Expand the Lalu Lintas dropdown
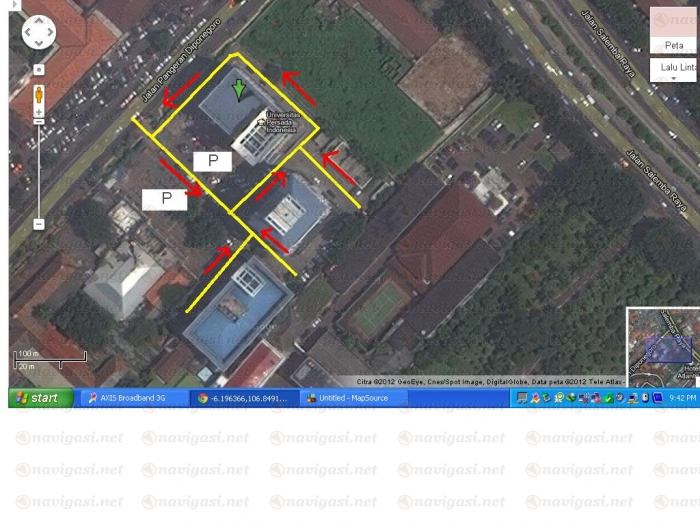Viewport: 700px width, 525px height. coord(675,70)
